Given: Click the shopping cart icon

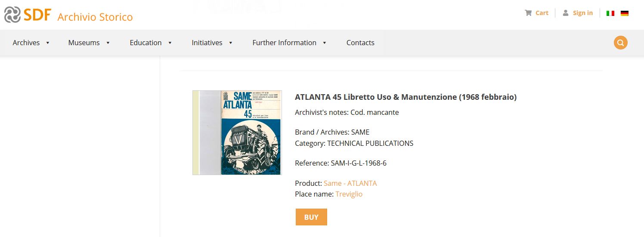Looking at the screenshot, I should pos(528,13).
